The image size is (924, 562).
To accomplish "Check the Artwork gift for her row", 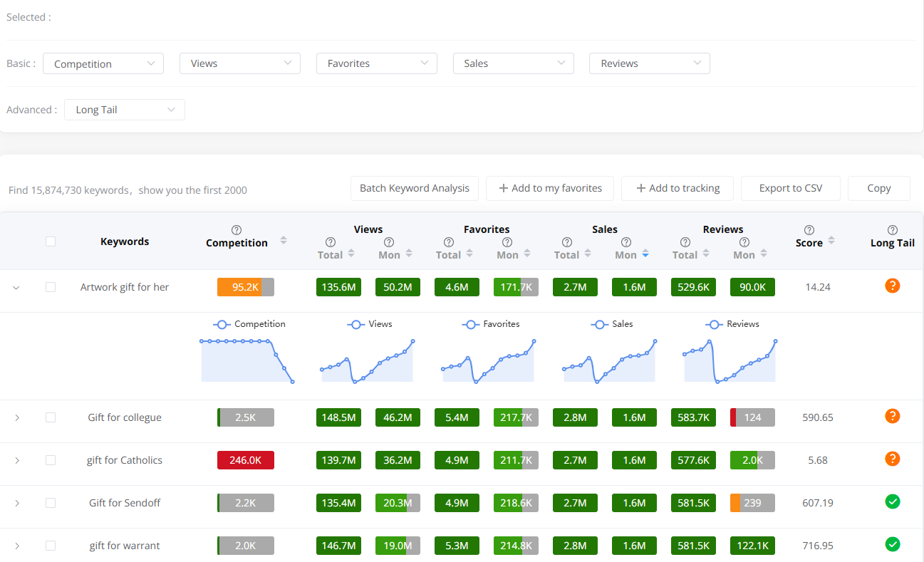I will [x=51, y=287].
